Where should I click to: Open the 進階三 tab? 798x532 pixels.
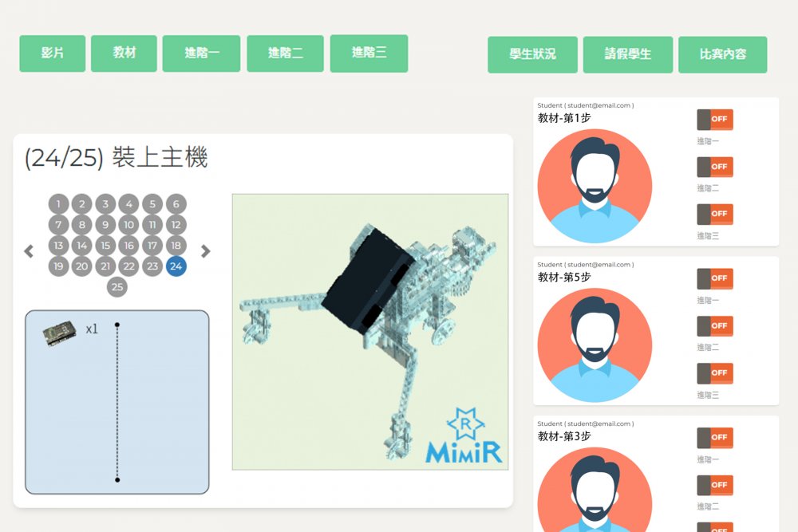click(369, 53)
